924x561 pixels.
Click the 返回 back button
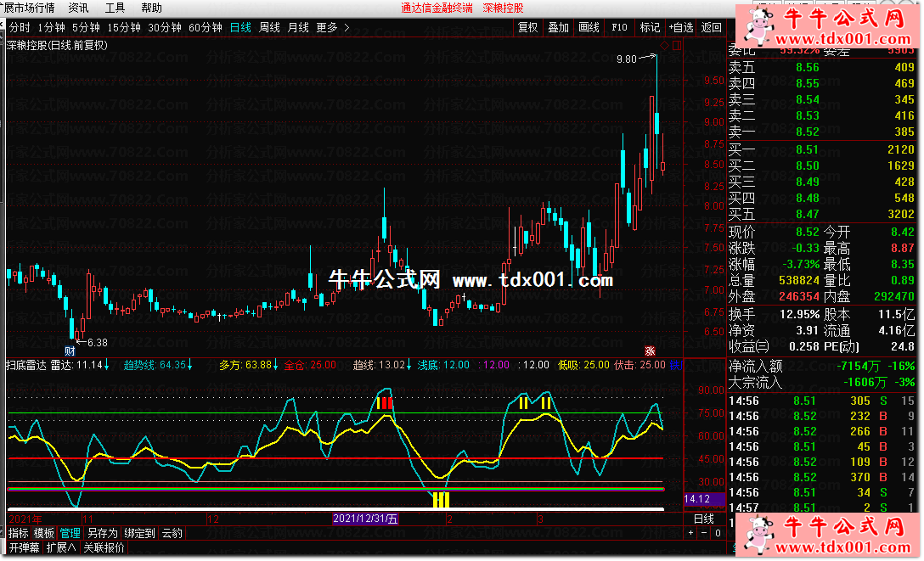(x=711, y=27)
